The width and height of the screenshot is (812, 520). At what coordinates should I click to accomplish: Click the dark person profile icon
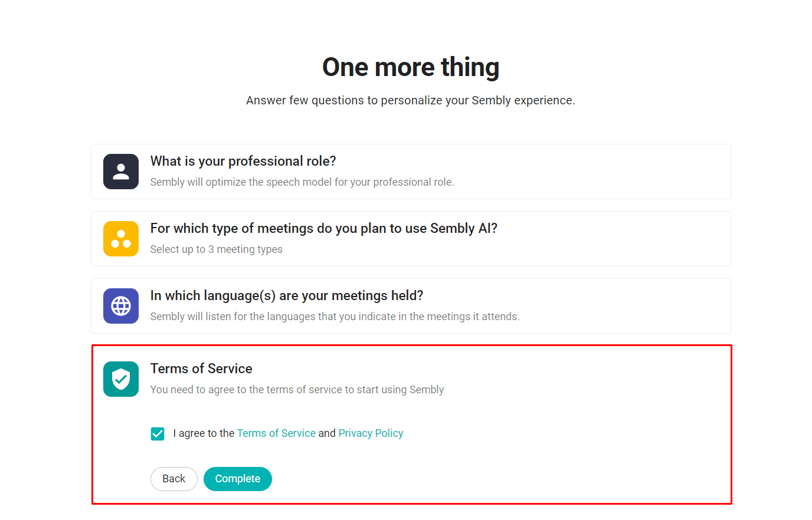(x=121, y=172)
